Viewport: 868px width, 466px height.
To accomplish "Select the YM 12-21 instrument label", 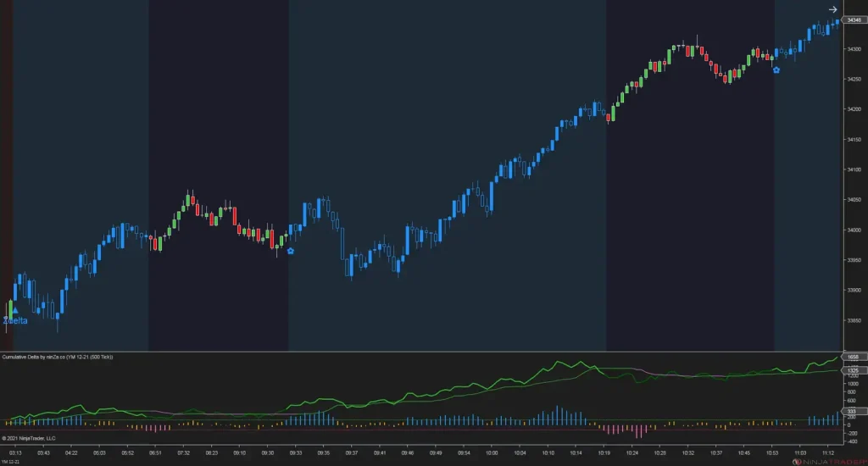I will point(10,462).
